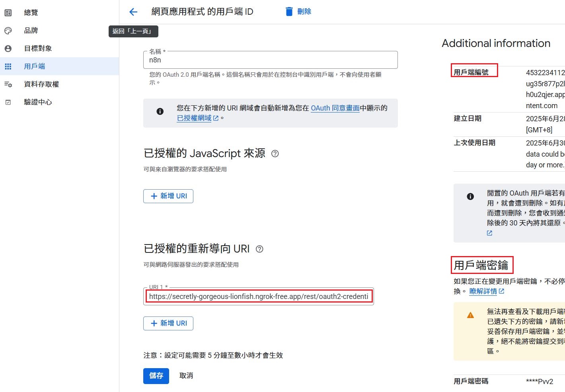The height and width of the screenshot is (392, 565).
Task: Click 新增 URI under 重新導向 URI
Action: point(168,323)
